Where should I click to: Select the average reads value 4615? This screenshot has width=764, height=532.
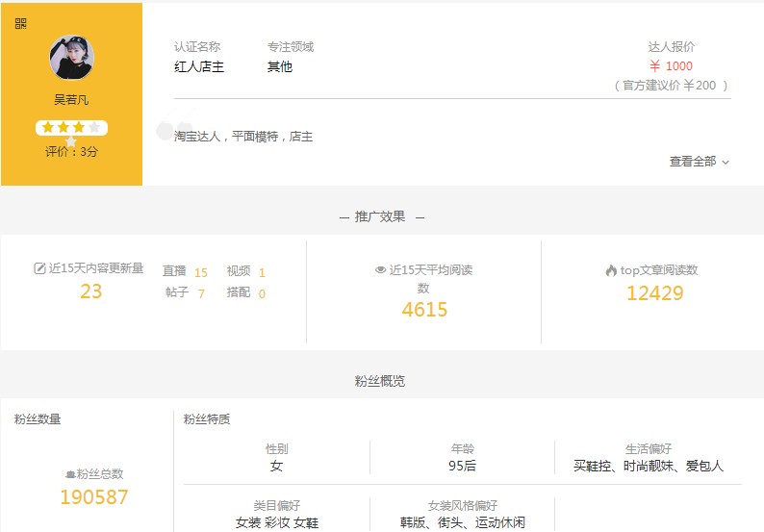coord(424,310)
